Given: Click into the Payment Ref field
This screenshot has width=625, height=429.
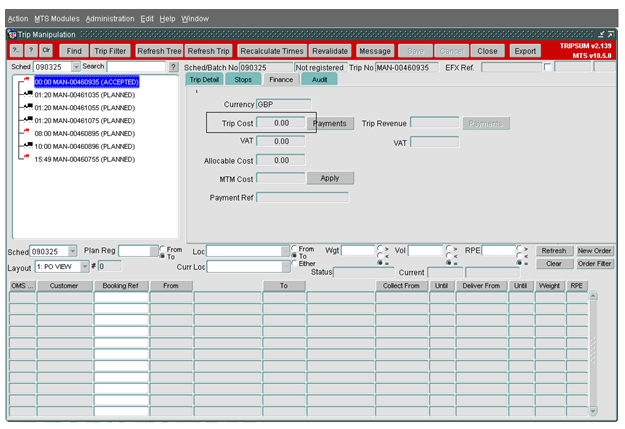Looking at the screenshot, I should [302, 197].
